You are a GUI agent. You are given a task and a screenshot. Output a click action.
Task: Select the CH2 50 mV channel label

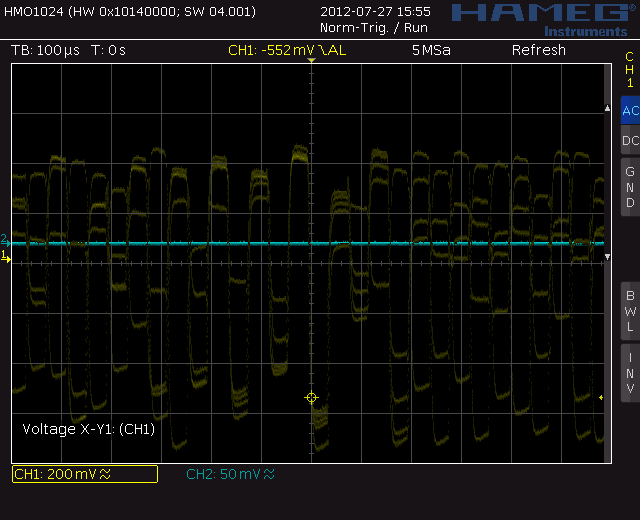pos(230,474)
